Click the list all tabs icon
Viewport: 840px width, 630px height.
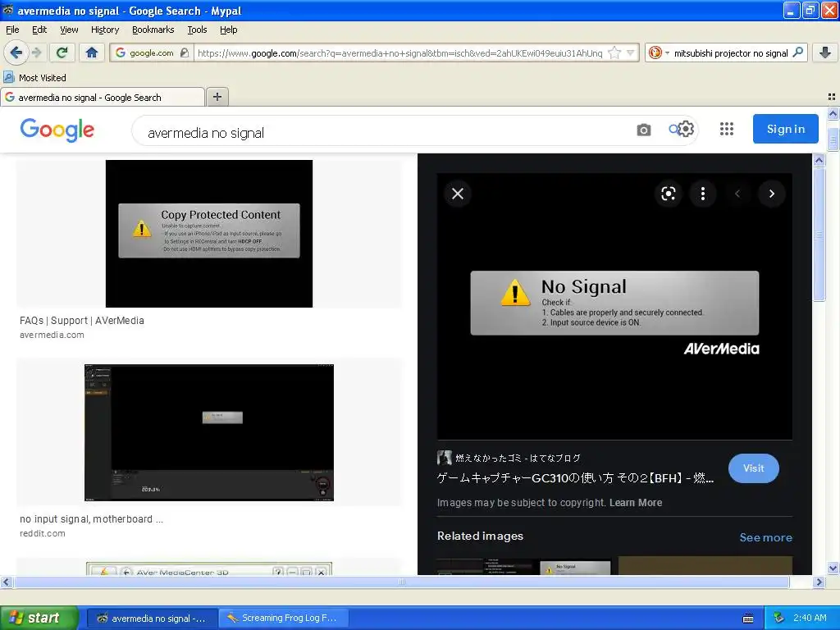[832, 97]
